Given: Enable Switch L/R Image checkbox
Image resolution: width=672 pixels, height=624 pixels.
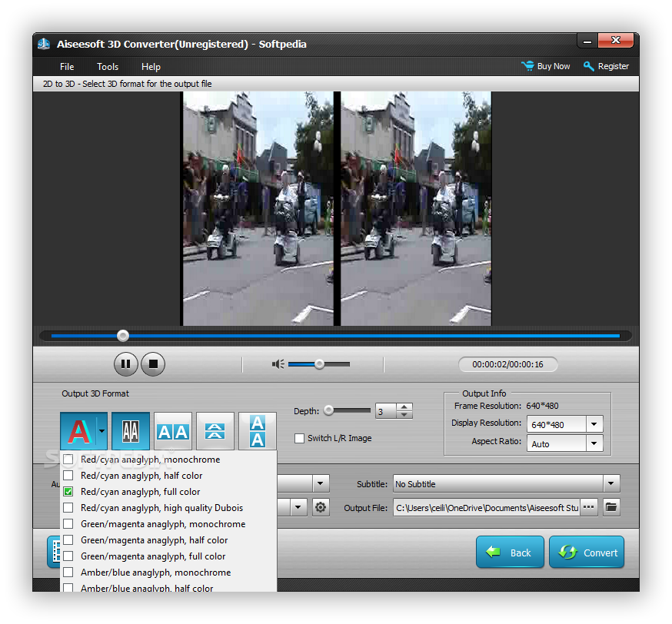Looking at the screenshot, I should (x=299, y=438).
